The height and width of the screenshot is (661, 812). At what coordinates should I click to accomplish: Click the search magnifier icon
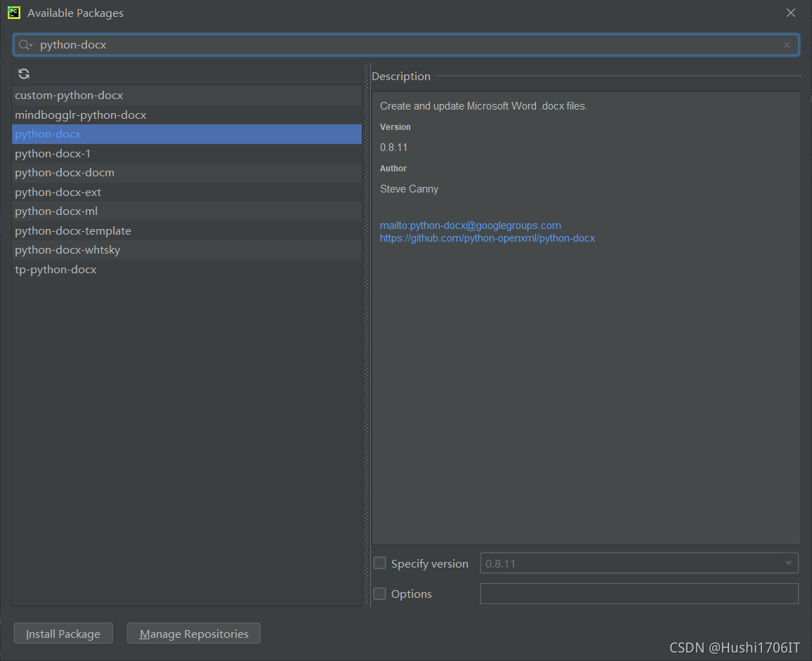25,45
